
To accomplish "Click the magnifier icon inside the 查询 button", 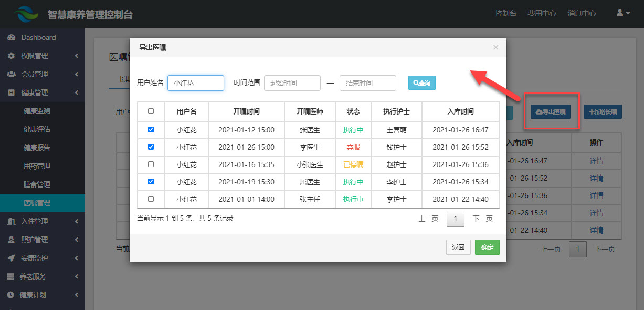I will (x=416, y=82).
